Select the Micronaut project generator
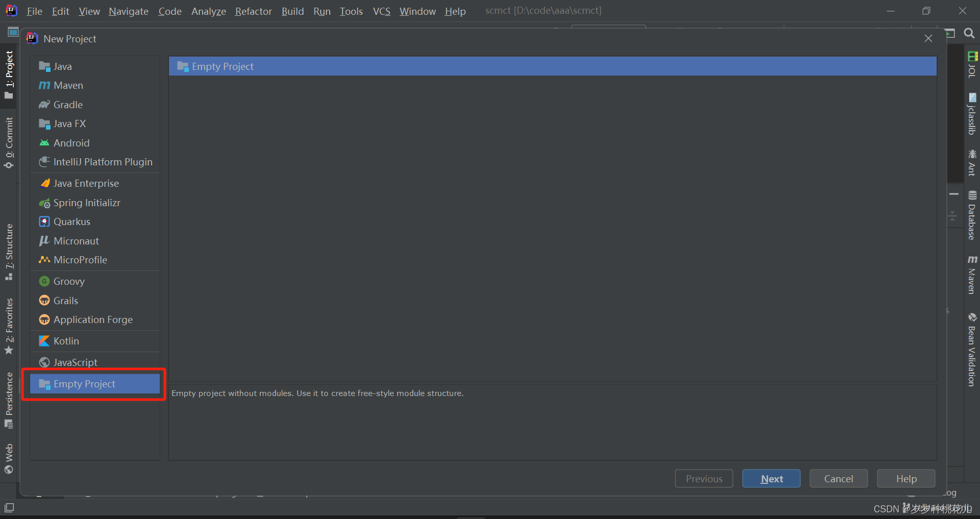 pos(76,240)
